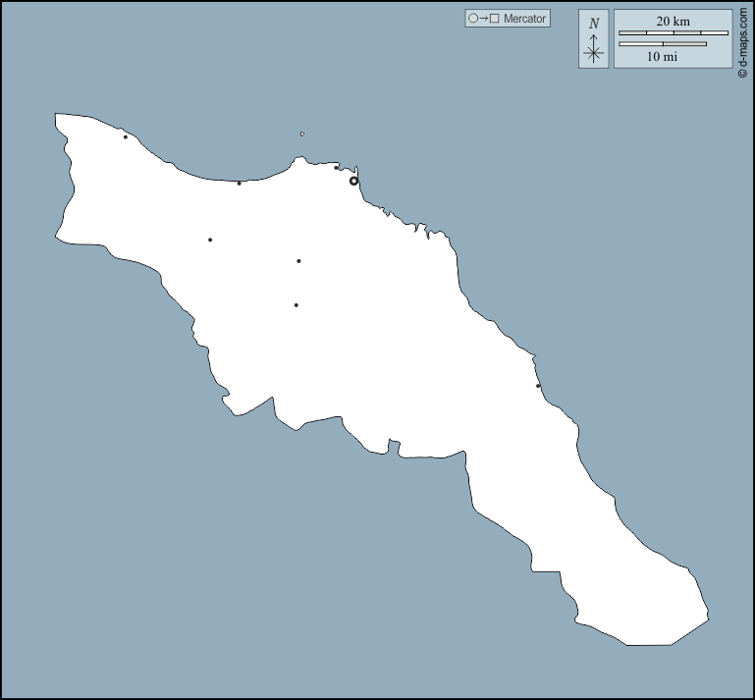Click the lower of two central inland dots
Viewport: 755px width, 700px height.
click(296, 305)
